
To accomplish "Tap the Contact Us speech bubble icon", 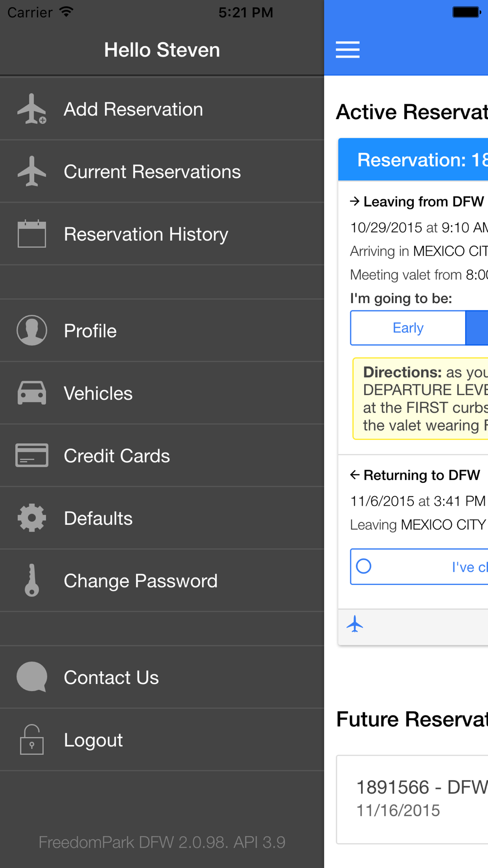I will (32, 677).
